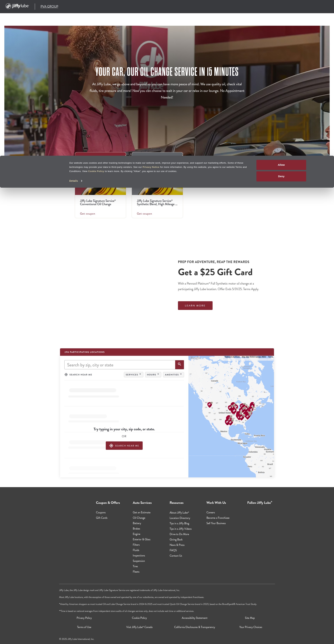
Task: Focus the zip, city or state search field
Action: (x=120, y=365)
